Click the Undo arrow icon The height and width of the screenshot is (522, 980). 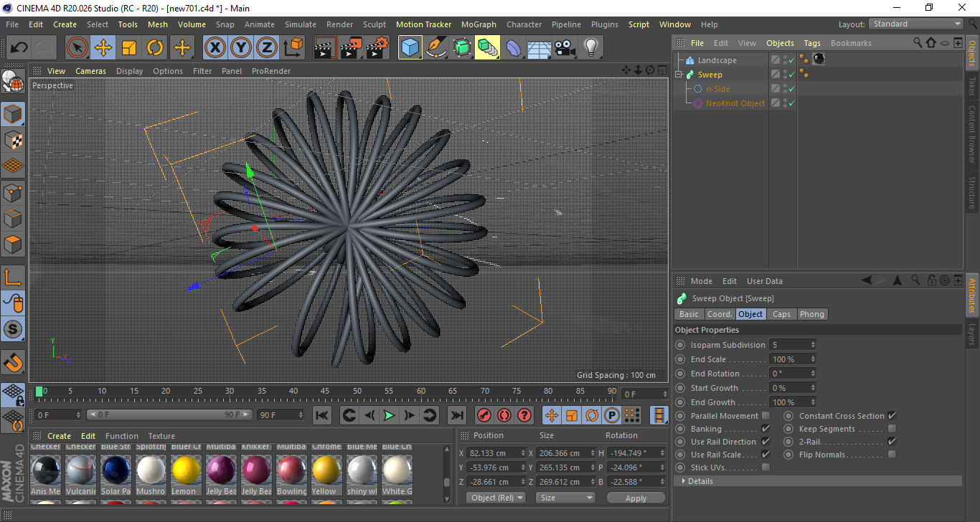(x=19, y=48)
